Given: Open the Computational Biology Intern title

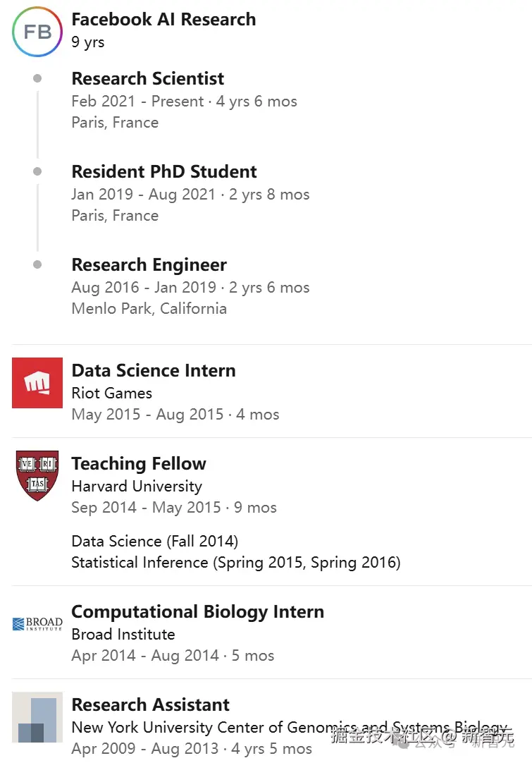Looking at the screenshot, I should (198, 611).
